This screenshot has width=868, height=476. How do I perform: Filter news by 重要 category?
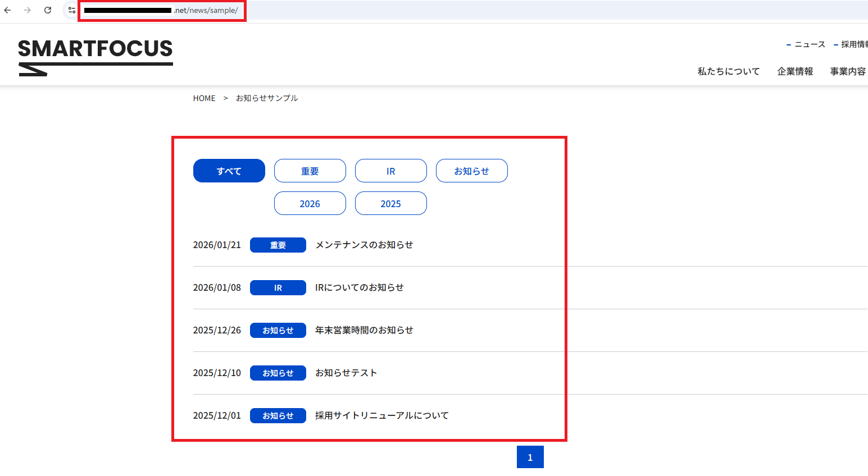pyautogui.click(x=310, y=170)
